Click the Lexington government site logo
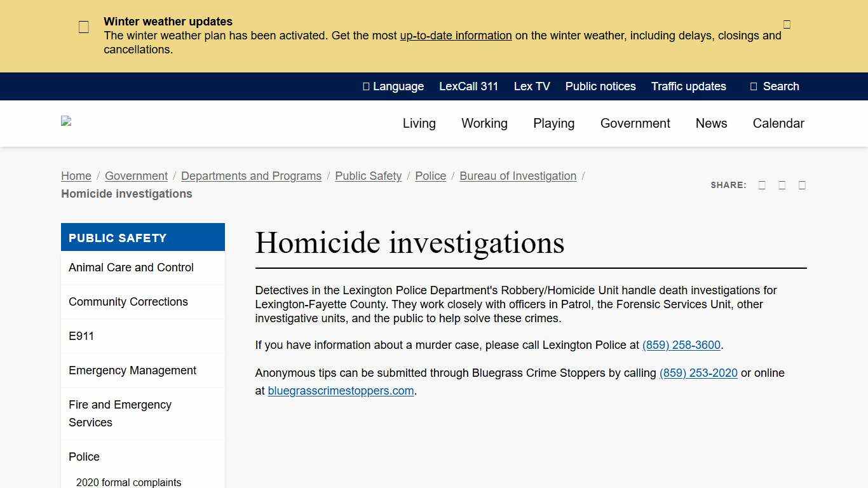868x488 pixels. (x=66, y=121)
